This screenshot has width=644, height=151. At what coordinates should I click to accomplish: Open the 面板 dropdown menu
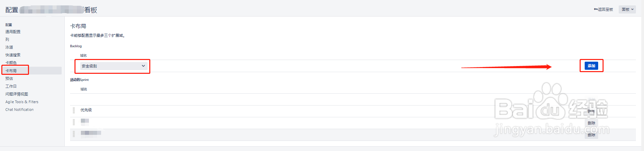tap(627, 9)
